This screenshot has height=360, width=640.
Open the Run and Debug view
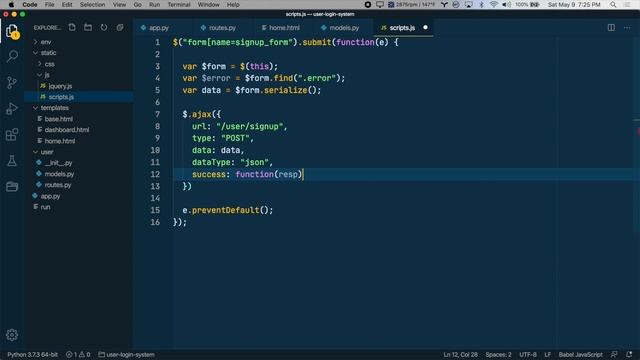pos(12,109)
